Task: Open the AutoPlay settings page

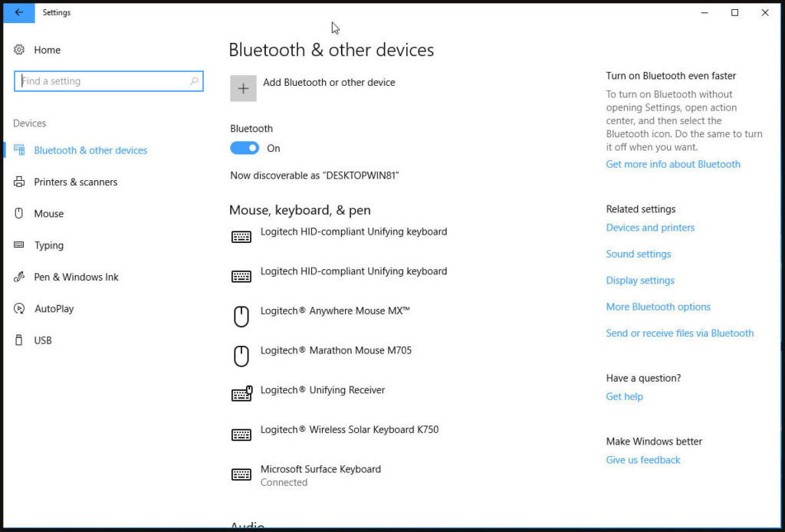Action: [54, 309]
